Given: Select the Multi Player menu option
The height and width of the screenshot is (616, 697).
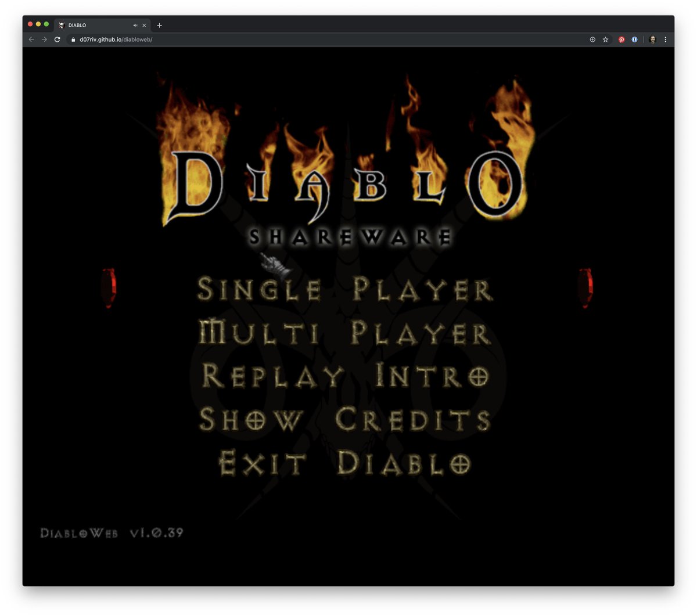Looking at the screenshot, I should pyautogui.click(x=345, y=333).
